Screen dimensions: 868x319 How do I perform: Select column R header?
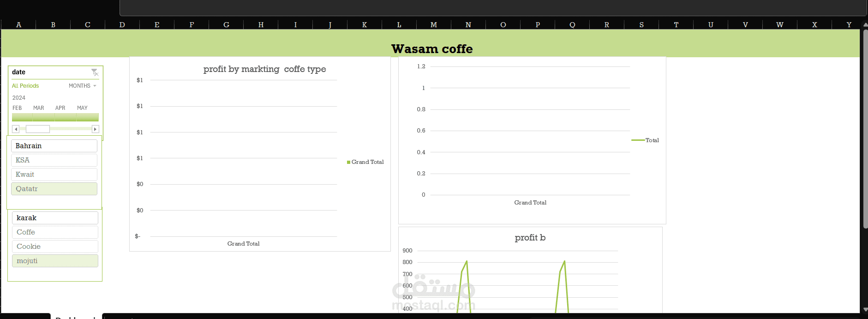(x=607, y=25)
